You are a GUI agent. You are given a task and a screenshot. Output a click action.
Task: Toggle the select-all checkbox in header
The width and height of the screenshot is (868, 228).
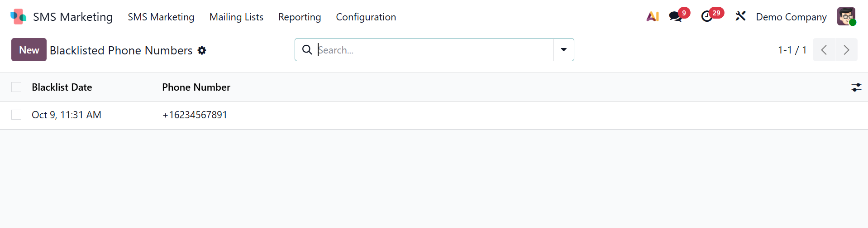coord(16,87)
